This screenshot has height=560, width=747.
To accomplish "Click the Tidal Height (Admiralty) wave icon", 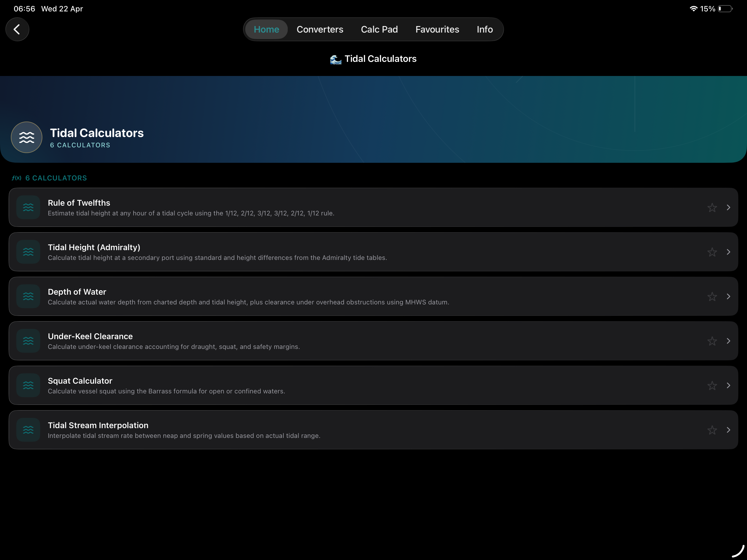I will pos(29,252).
